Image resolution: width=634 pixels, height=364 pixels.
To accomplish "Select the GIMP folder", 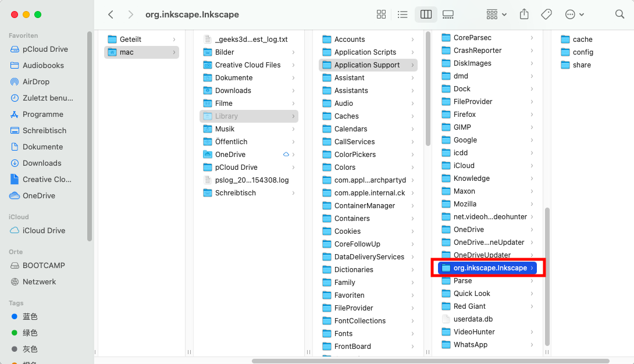I will pos(487,127).
